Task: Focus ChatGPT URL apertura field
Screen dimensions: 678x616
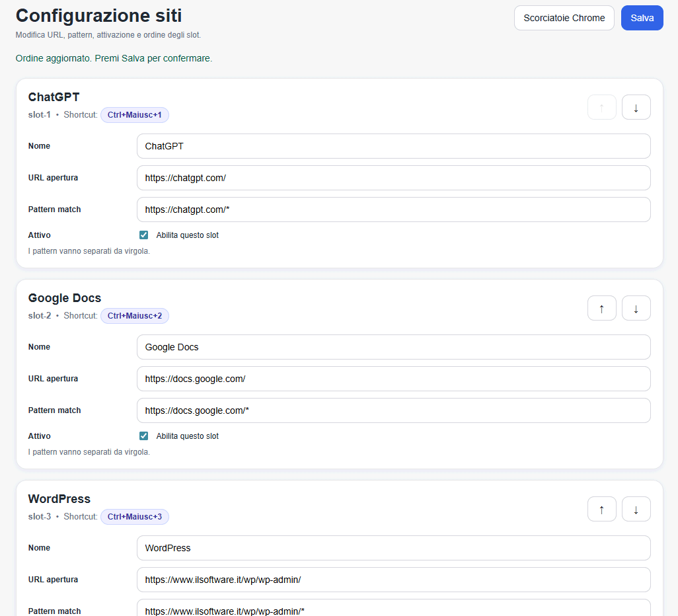Action: pos(393,178)
